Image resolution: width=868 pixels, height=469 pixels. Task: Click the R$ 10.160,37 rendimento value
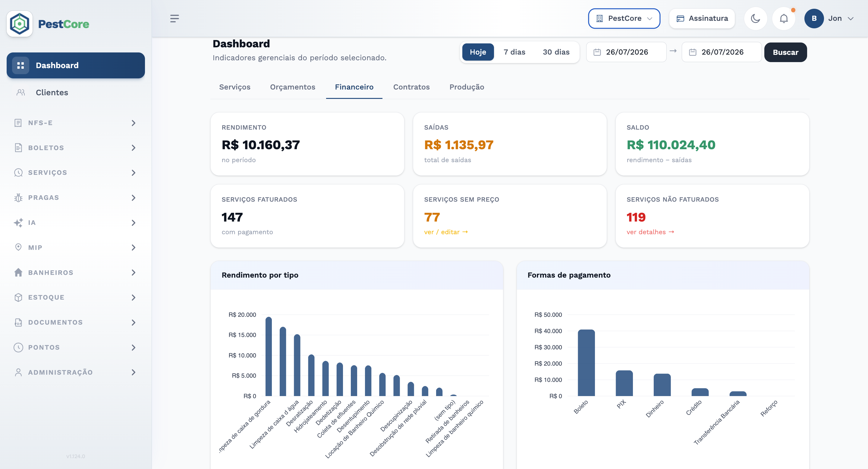click(260, 145)
